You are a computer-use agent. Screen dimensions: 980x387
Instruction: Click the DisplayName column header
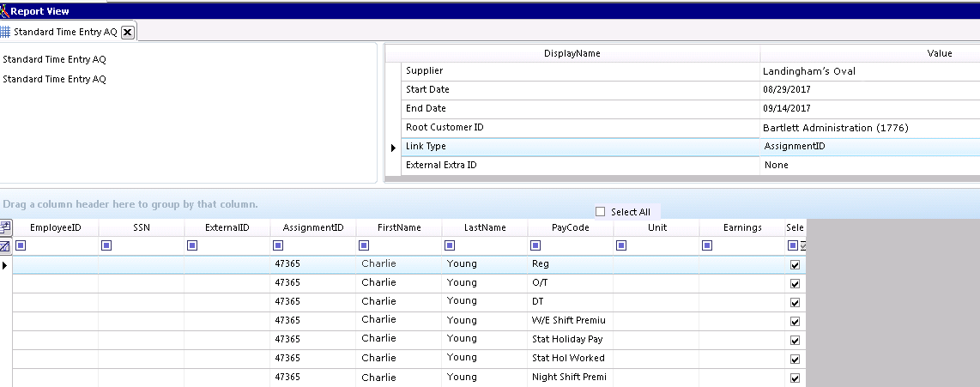tap(572, 53)
